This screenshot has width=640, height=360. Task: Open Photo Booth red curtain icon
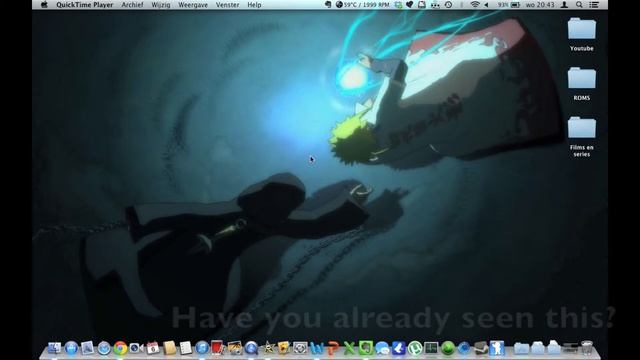[x=218, y=348]
